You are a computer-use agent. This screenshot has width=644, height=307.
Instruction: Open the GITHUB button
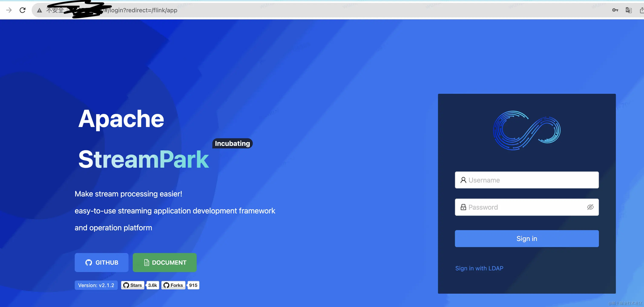pyautogui.click(x=102, y=262)
